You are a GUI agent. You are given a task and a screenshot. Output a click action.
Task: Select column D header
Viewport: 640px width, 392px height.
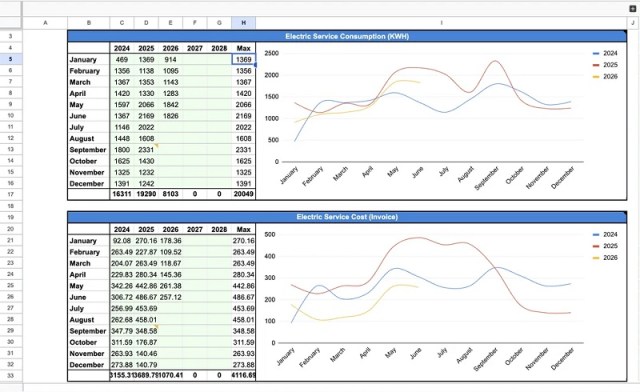pos(146,23)
